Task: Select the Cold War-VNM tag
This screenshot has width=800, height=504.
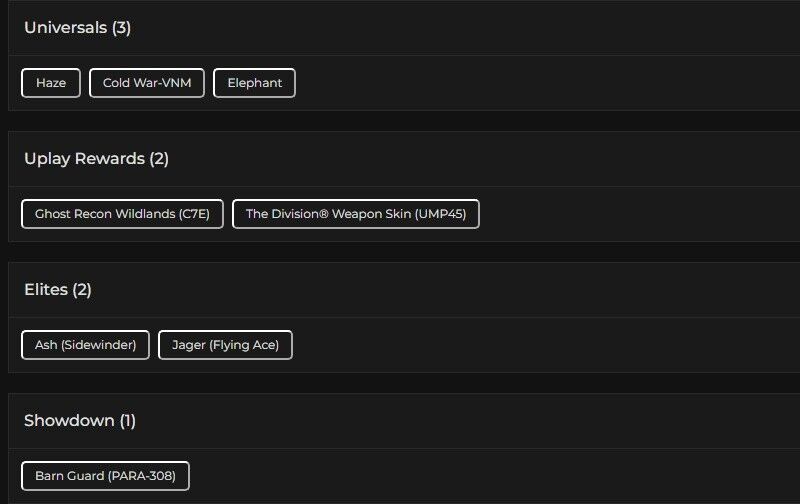Action: tap(147, 83)
